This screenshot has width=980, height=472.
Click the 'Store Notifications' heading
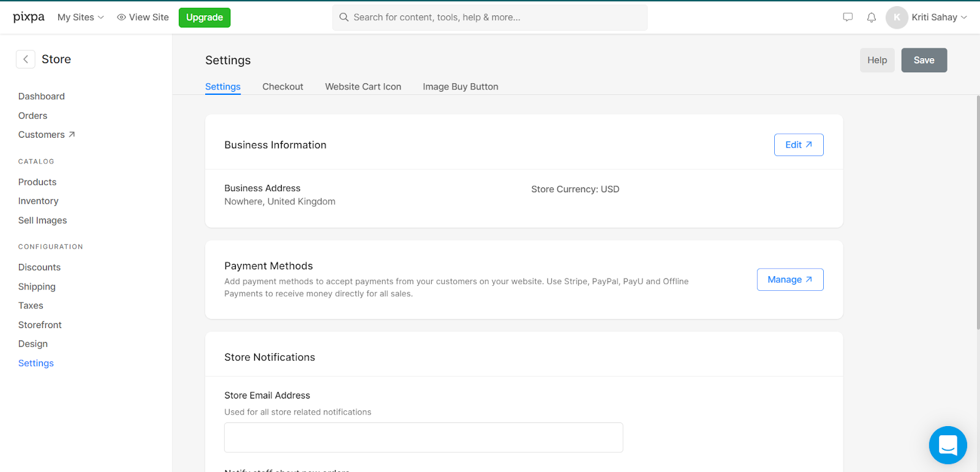[269, 358]
